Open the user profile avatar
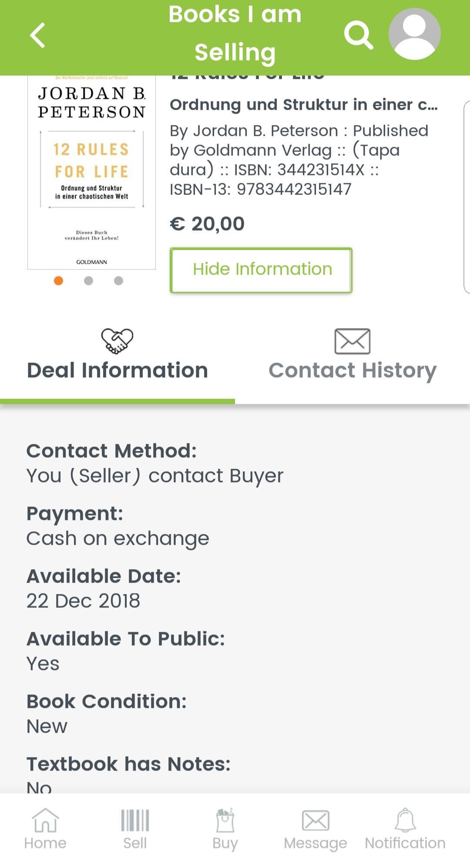 (414, 34)
